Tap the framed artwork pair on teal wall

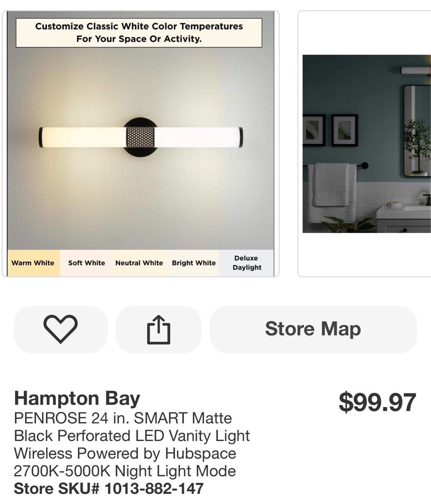pyautogui.click(x=331, y=130)
